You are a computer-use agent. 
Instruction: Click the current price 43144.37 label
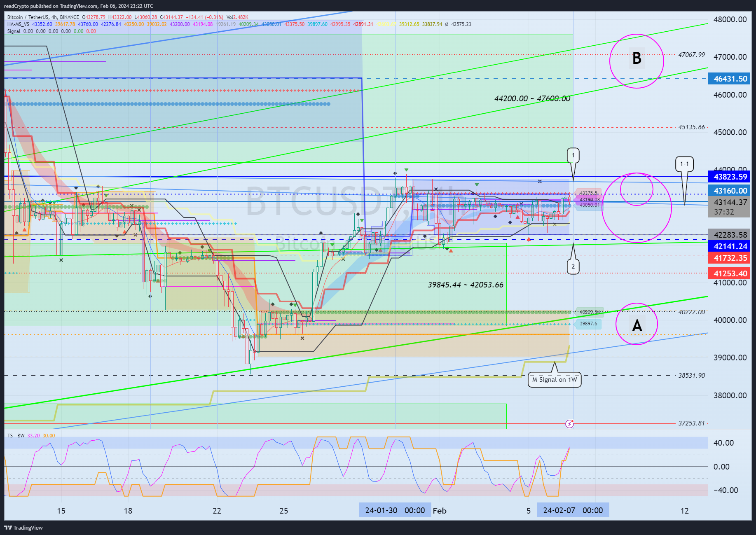(x=730, y=202)
